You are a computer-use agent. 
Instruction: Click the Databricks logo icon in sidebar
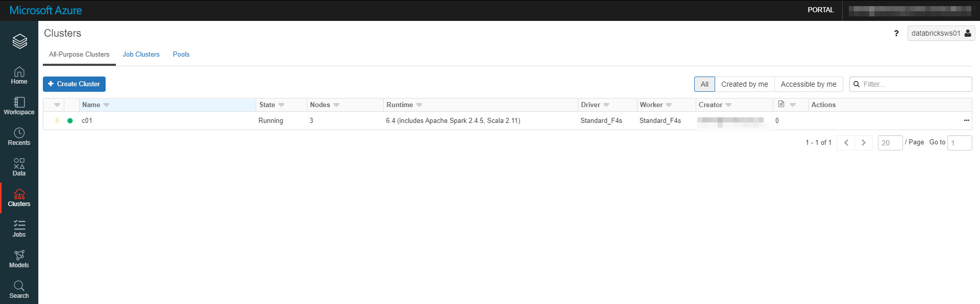pyautogui.click(x=19, y=41)
